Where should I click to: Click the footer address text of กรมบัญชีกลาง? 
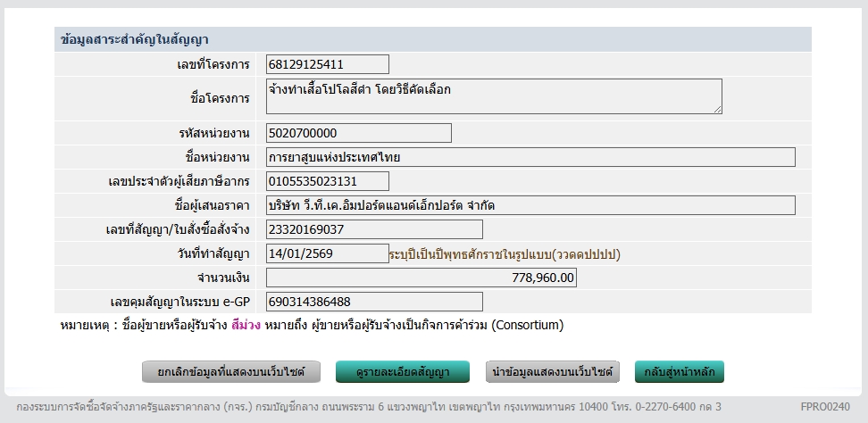coord(362,407)
